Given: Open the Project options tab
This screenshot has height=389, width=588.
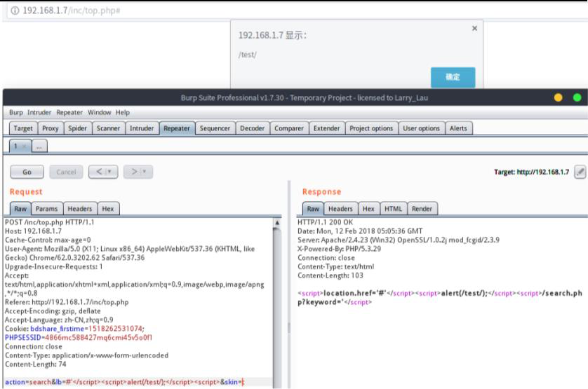Looking at the screenshot, I should click(371, 128).
